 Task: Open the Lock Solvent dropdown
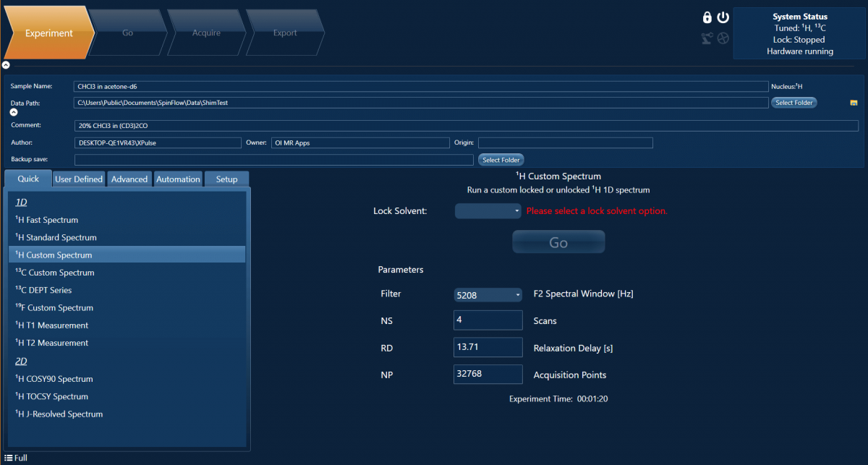click(488, 211)
